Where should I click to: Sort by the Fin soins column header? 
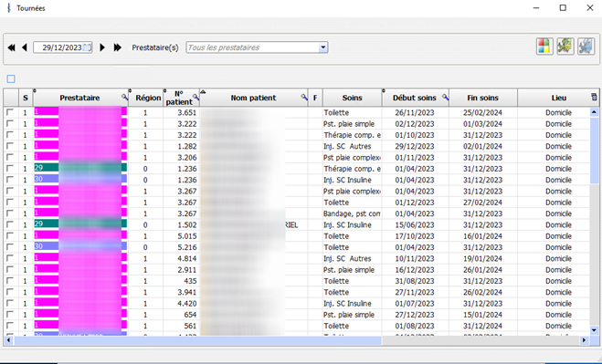tap(482, 98)
